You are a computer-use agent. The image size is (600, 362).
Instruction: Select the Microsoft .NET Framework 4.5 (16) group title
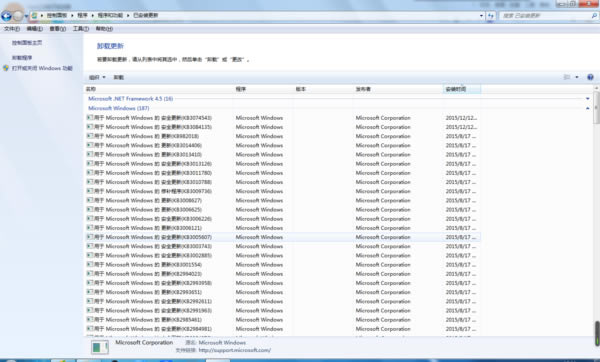(130, 99)
